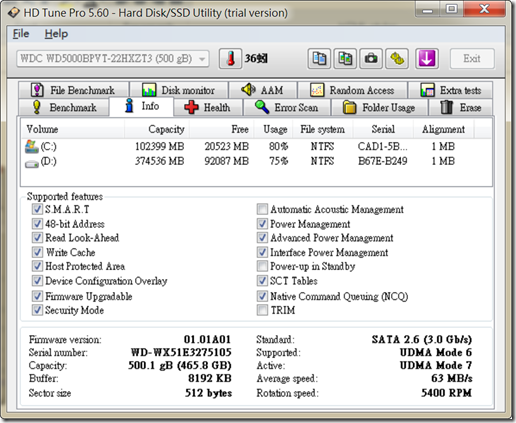Click the 102399 MB capacity cell
The width and height of the screenshot is (516, 423).
click(160, 146)
